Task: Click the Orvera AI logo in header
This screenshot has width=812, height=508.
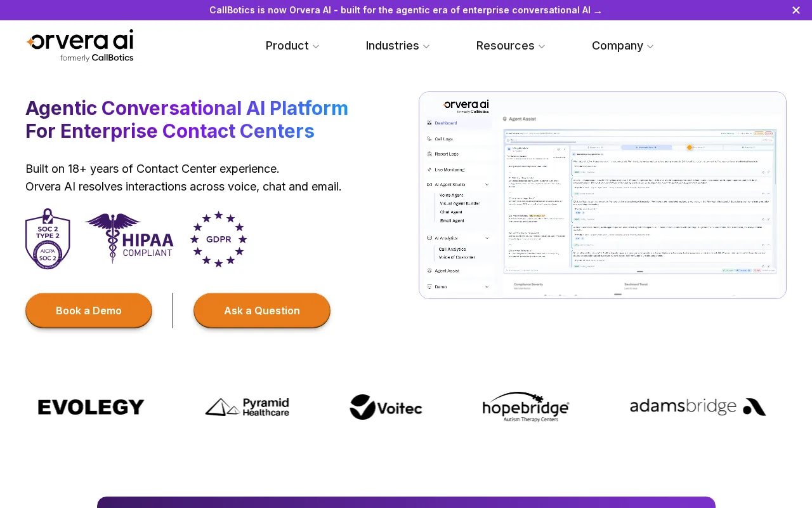Action: point(80,46)
